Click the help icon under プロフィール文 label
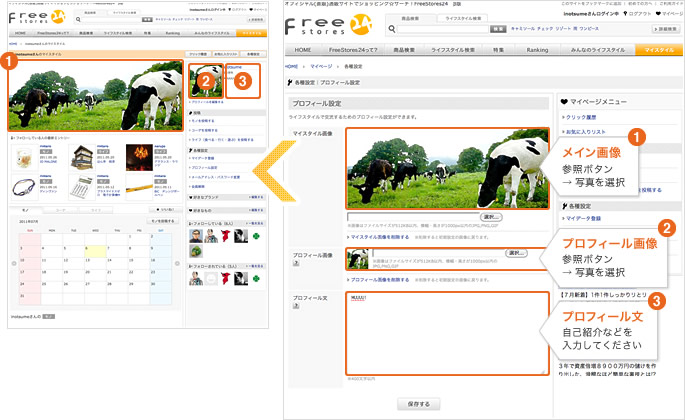The image size is (685, 420). [296, 306]
